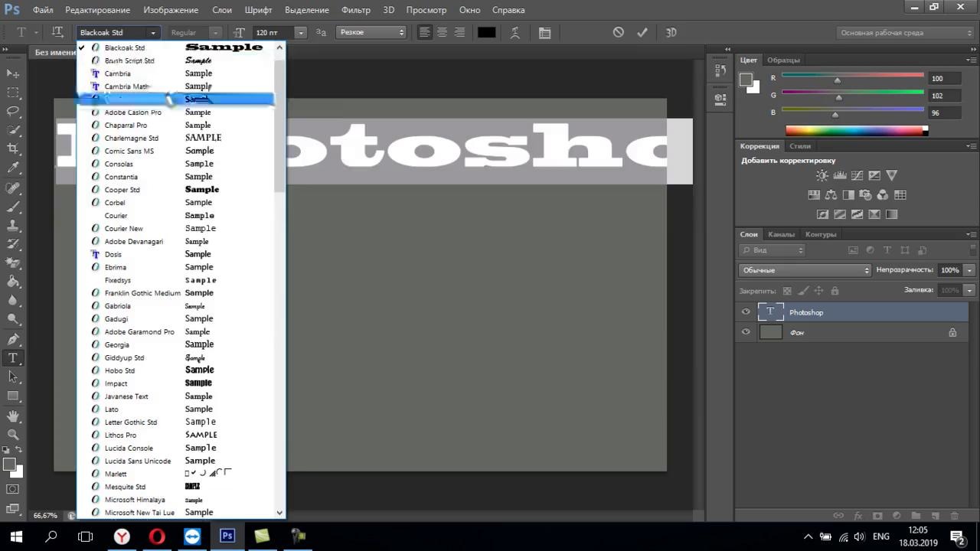Toggle lock image pixels brush icon
980x551 pixels.
[803, 291]
